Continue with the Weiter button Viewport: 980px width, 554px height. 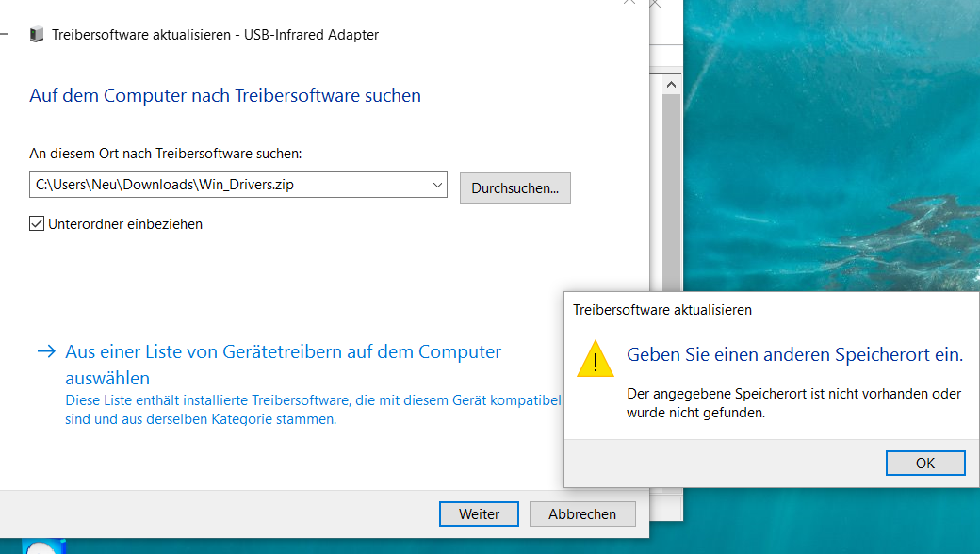tap(479, 514)
